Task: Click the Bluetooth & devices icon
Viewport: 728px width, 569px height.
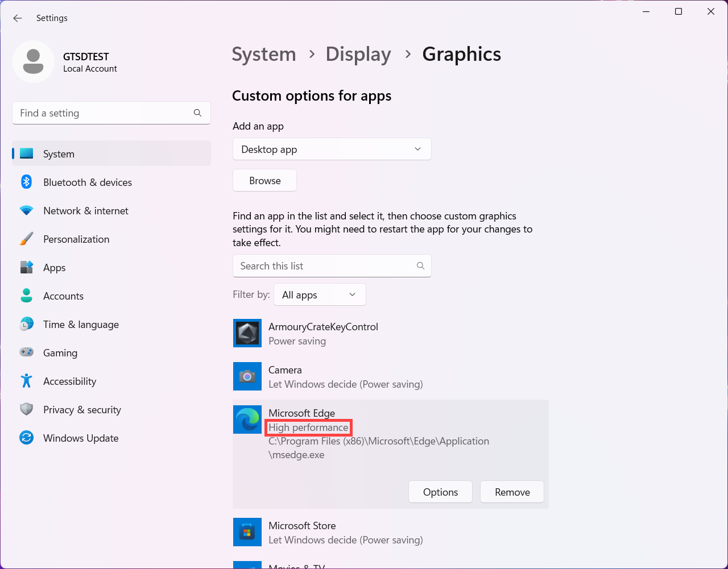Action: click(x=26, y=182)
